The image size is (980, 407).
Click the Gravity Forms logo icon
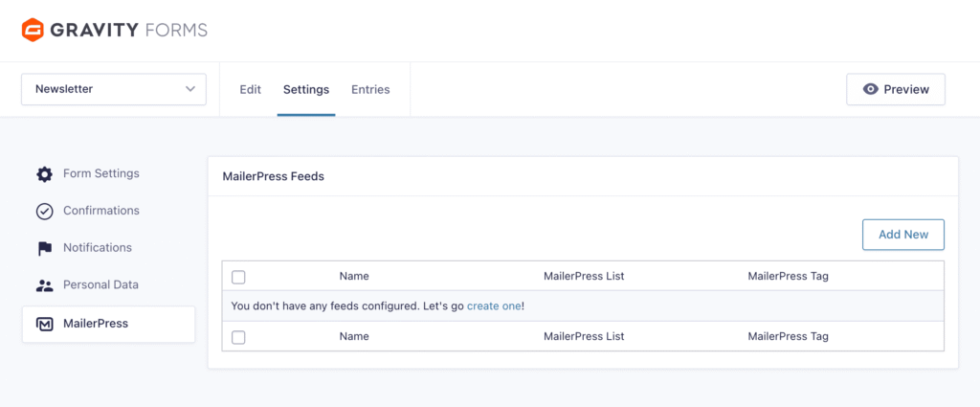point(33,30)
